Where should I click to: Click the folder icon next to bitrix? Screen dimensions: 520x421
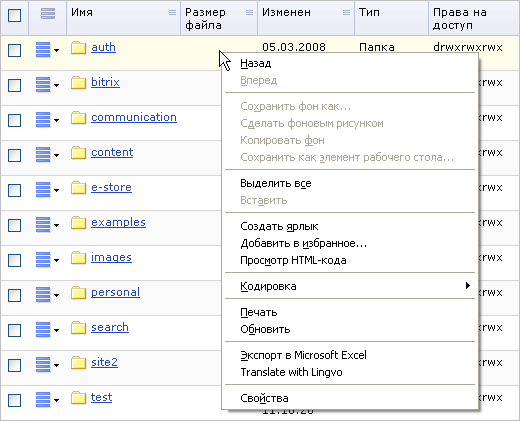(x=78, y=83)
